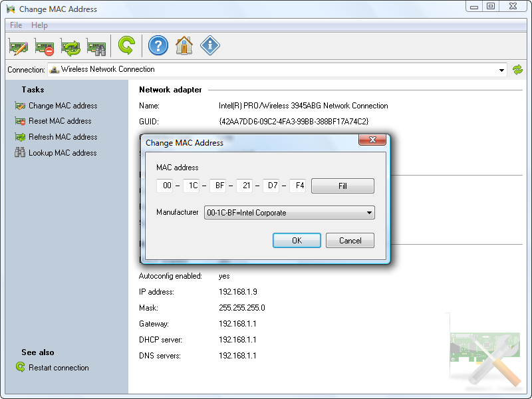532x399 pixels.
Task: Select Lookup MAC address in the Tasks panel
Action: coord(63,153)
